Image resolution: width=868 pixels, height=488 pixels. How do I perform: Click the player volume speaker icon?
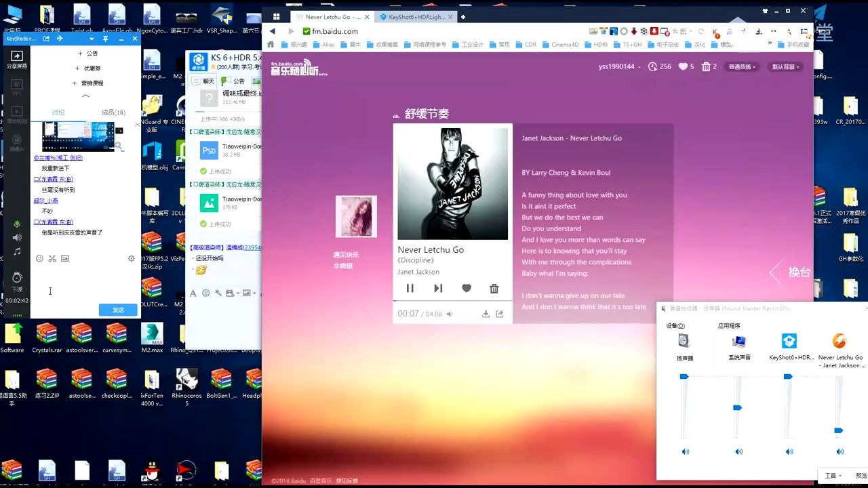[x=449, y=314]
